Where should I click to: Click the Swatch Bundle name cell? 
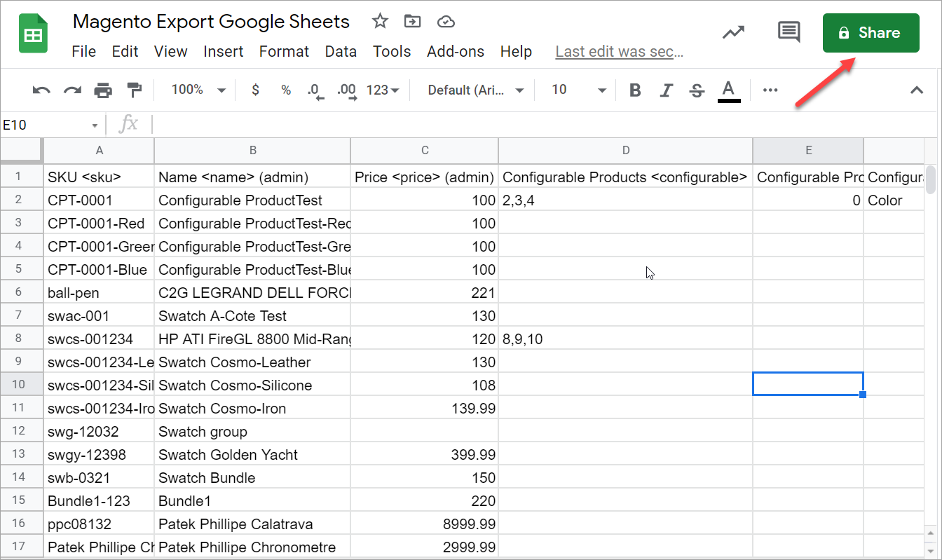coord(252,478)
